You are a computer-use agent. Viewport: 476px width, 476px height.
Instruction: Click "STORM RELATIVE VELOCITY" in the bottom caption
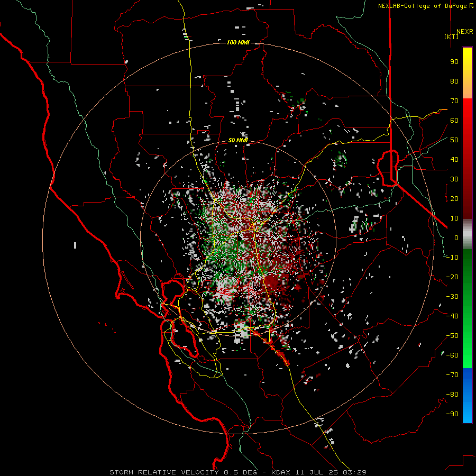click(164, 472)
